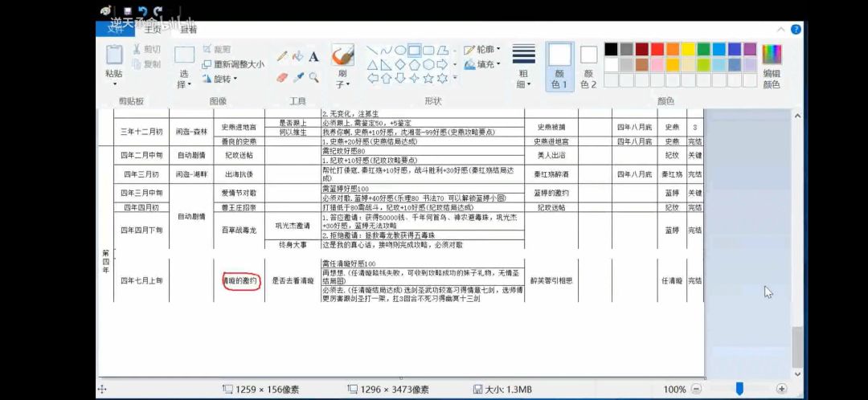Click the zoom in plus button
Image resolution: width=868 pixels, height=400 pixels.
tap(782, 389)
